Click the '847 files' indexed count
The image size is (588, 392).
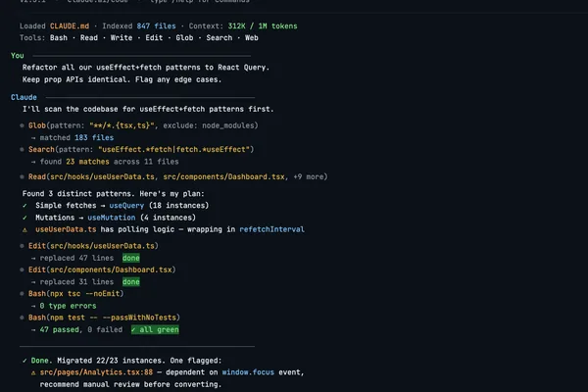tap(156, 25)
